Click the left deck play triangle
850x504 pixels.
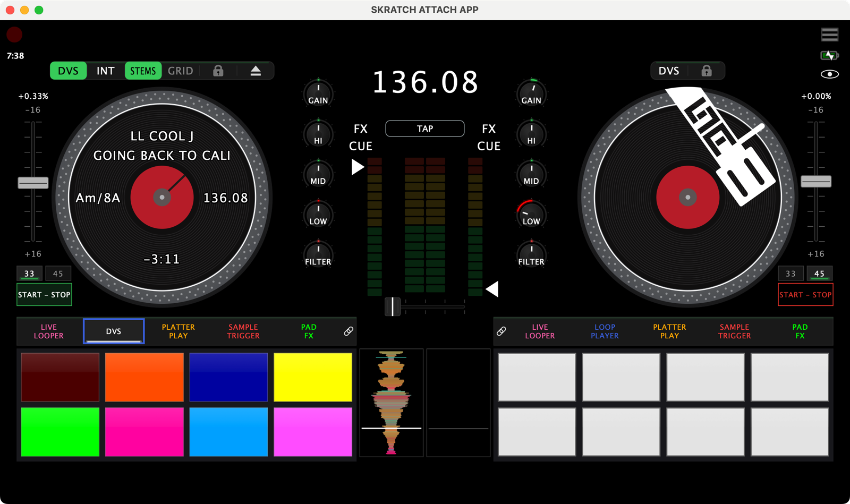(358, 167)
